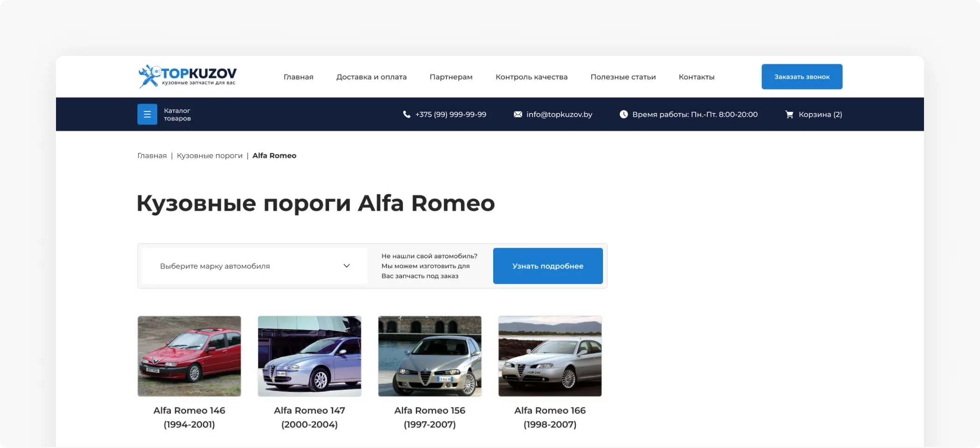Go to the Главная menu item

tap(298, 77)
